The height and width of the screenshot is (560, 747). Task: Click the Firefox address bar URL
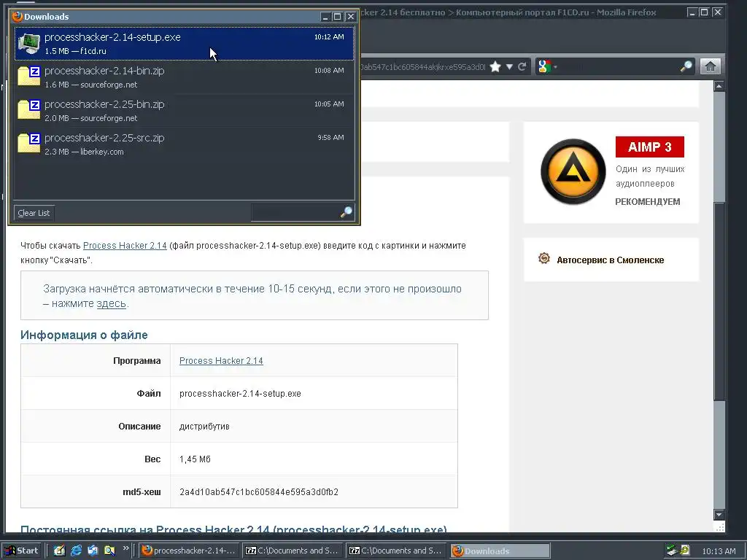(x=423, y=66)
